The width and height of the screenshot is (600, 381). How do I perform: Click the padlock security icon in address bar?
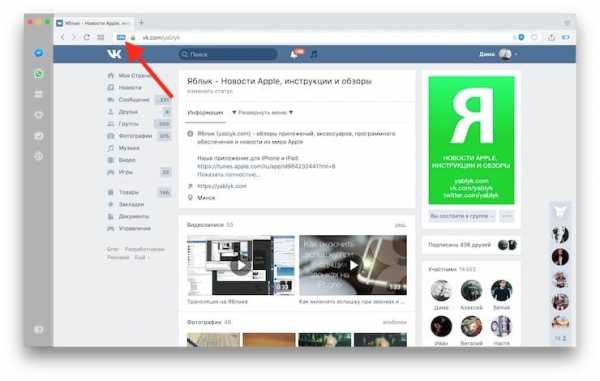pos(133,37)
